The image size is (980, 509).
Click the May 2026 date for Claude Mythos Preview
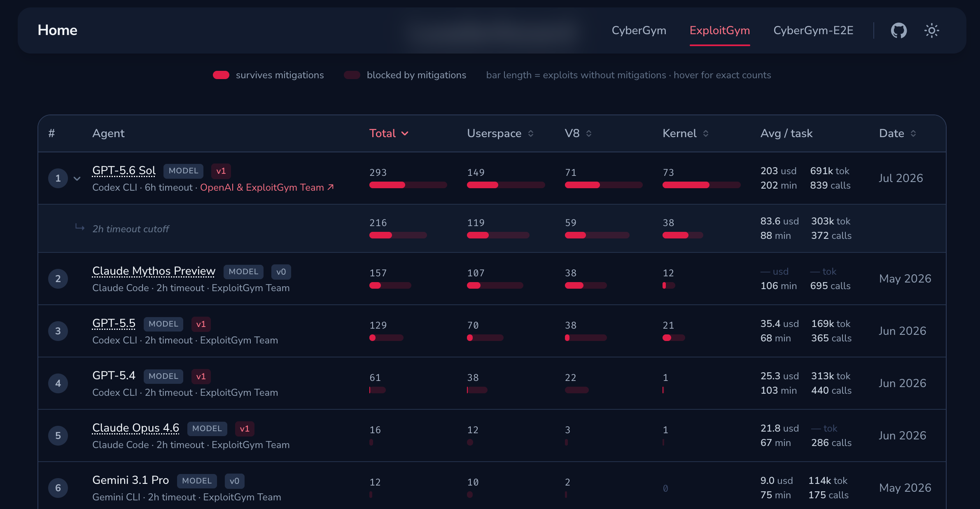[905, 278]
